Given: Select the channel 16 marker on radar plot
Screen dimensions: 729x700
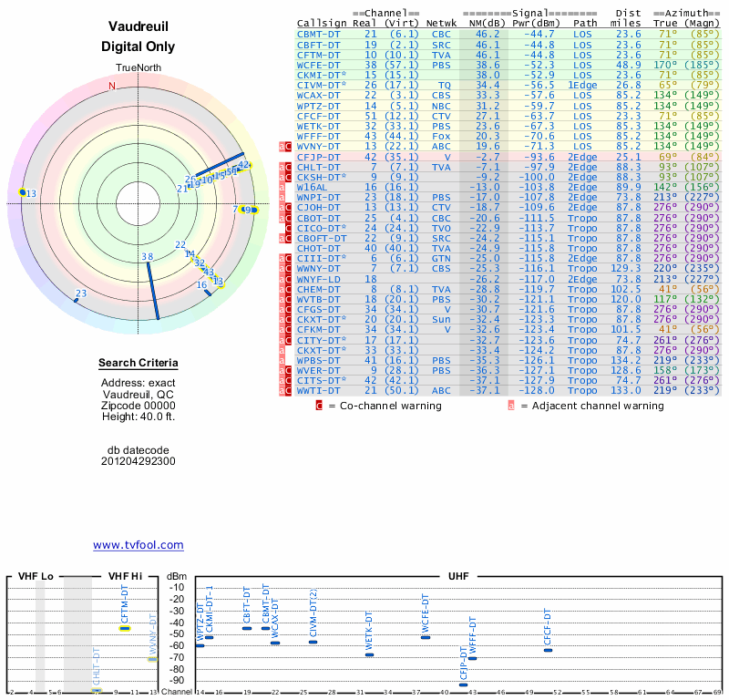Looking at the screenshot, I should (209, 293).
